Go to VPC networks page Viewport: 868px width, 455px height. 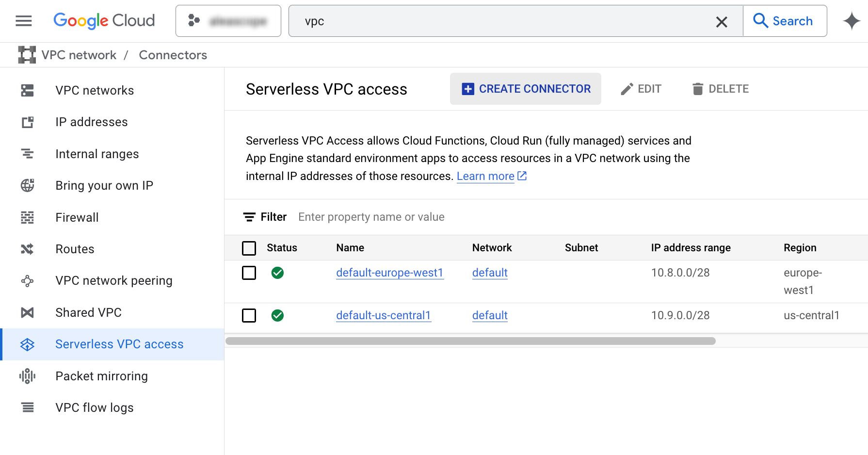pyautogui.click(x=95, y=90)
